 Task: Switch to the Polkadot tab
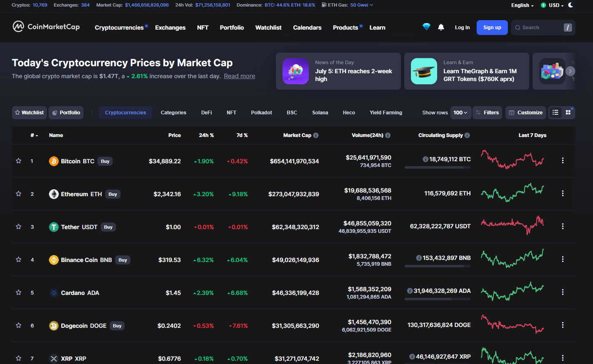[262, 113]
